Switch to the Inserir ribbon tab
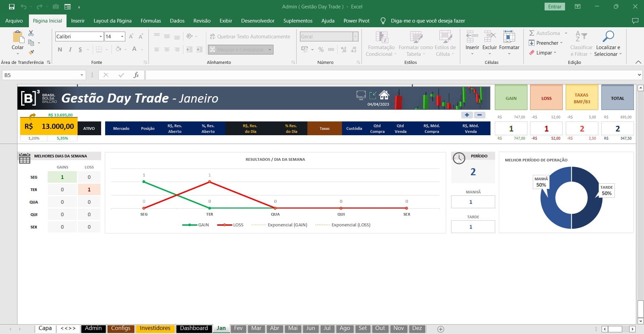Viewport: 644px width, 334px height. pyautogui.click(x=78, y=21)
